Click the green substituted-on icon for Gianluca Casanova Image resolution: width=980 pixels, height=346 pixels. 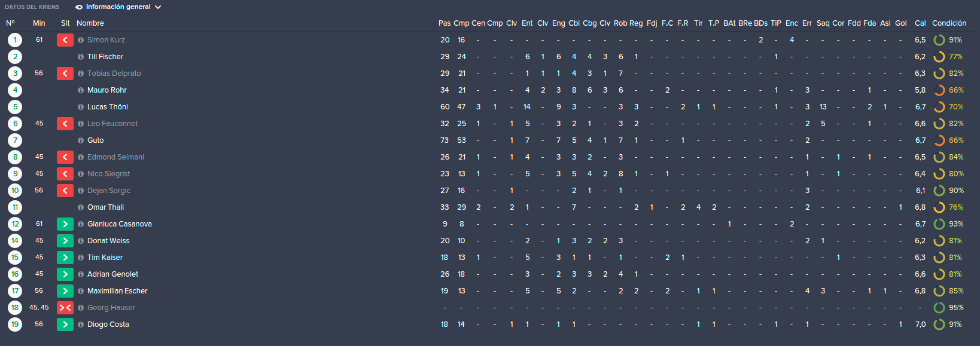(x=65, y=224)
